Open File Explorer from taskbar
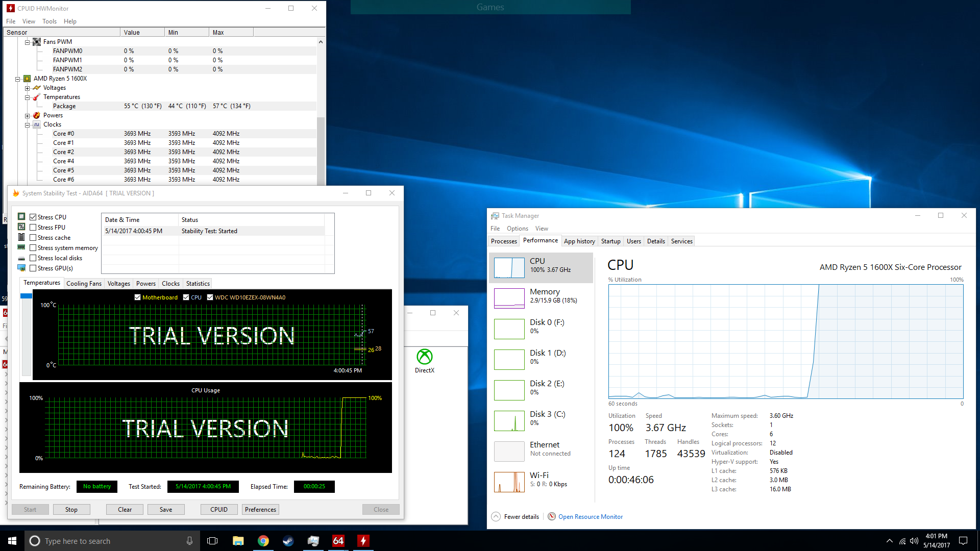The height and width of the screenshot is (551, 980). click(x=238, y=541)
